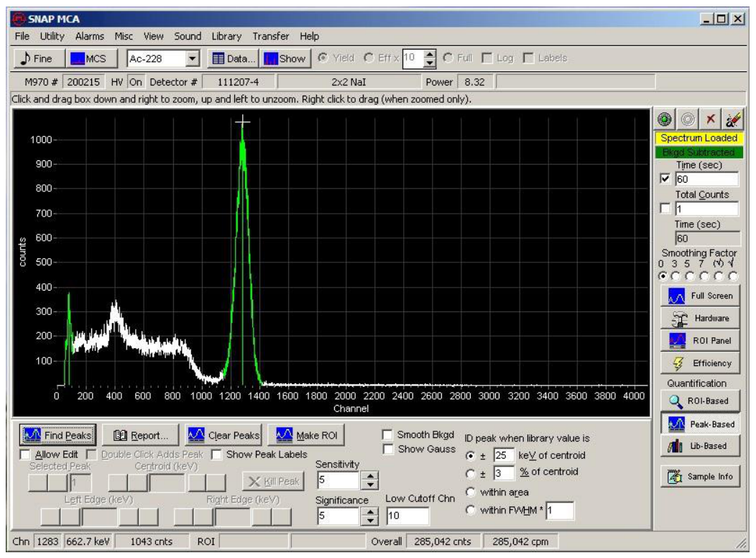Open the Transfer menu

[270, 36]
